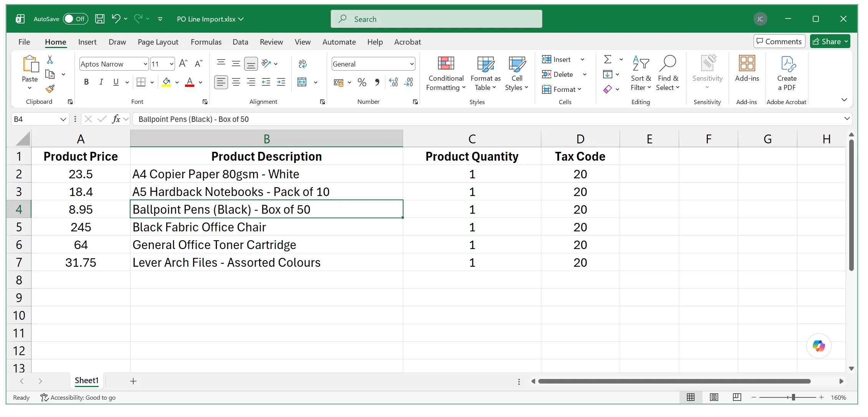The height and width of the screenshot is (417, 868).
Task: Toggle Bottom Align in Alignment group
Action: [251, 64]
